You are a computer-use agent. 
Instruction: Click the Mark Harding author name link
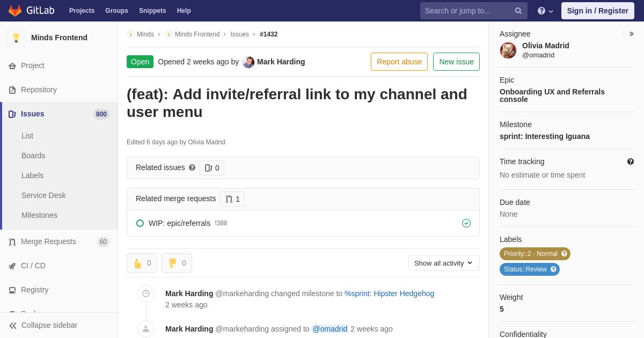point(281,62)
